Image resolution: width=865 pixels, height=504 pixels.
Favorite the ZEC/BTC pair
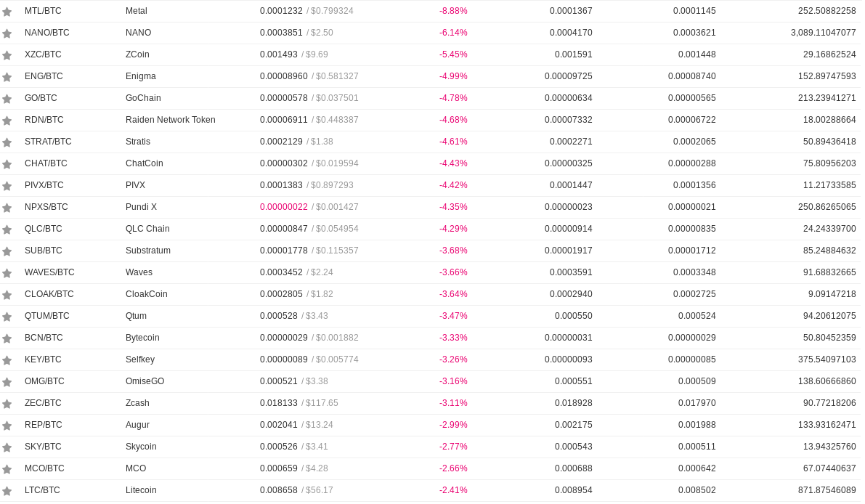click(x=7, y=404)
